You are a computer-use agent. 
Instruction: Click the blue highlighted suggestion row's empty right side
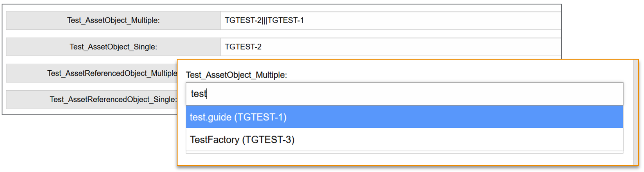pyautogui.click(x=491, y=117)
